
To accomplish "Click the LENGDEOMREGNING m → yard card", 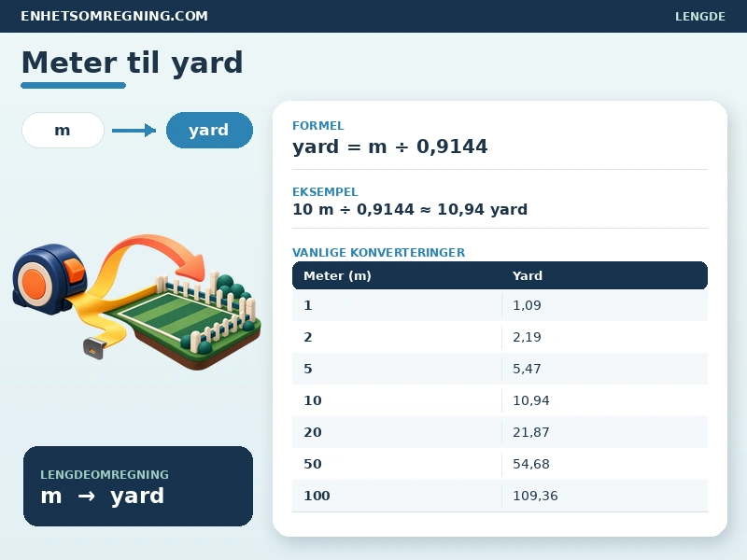I will coord(138,486).
